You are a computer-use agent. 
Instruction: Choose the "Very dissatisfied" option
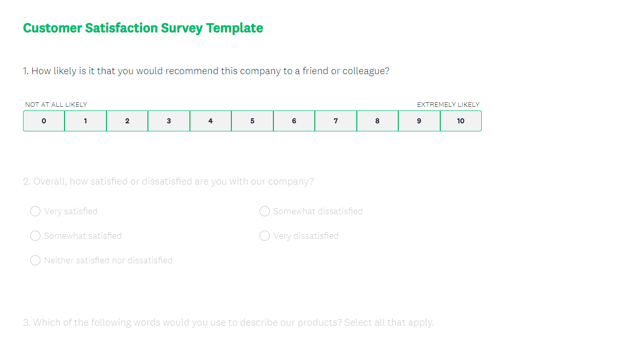[x=265, y=236]
